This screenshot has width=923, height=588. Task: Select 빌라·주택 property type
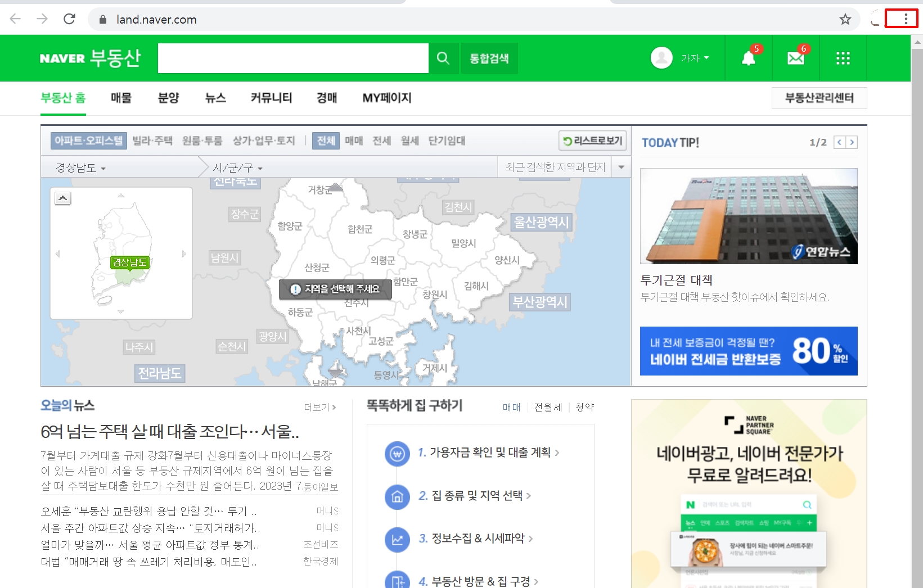click(x=152, y=141)
